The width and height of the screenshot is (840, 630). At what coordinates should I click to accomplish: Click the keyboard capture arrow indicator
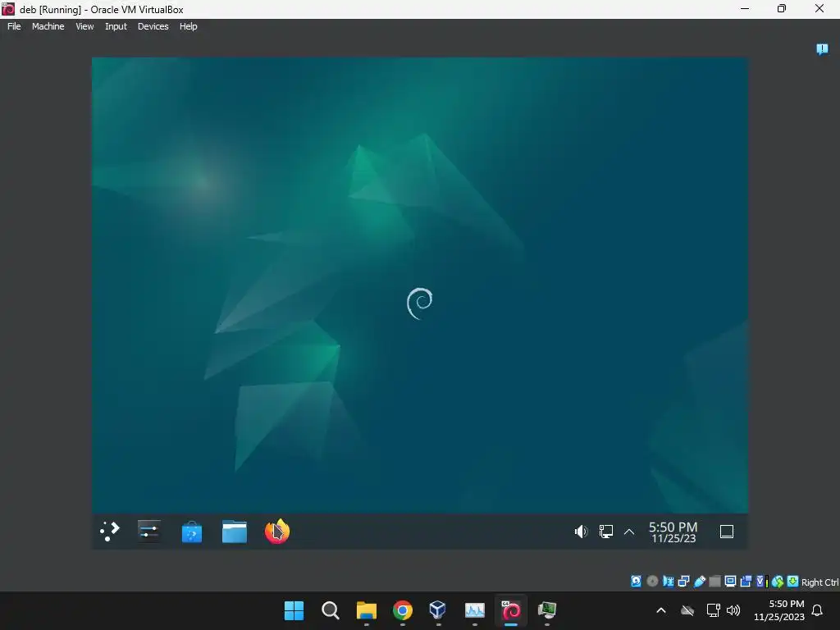coord(793,582)
